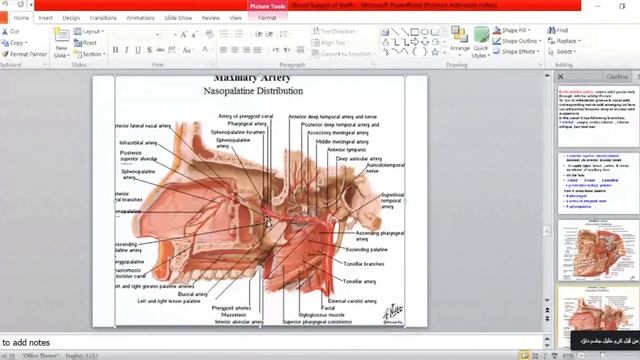Open the Shape Fill dropdown

(x=512, y=30)
